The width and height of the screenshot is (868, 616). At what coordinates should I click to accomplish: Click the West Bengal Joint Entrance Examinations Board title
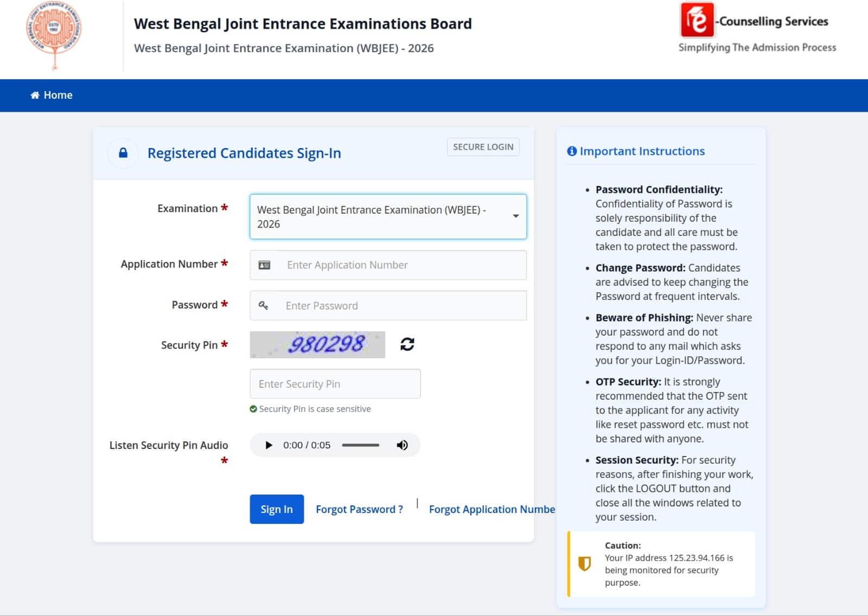(303, 24)
